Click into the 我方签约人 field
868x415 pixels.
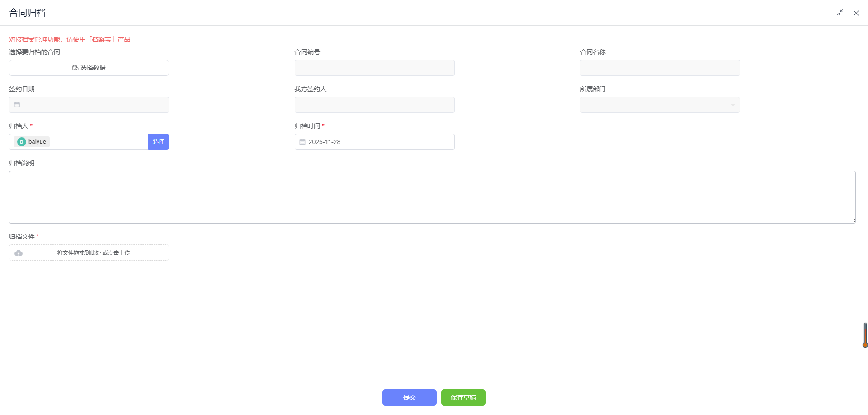tap(374, 105)
